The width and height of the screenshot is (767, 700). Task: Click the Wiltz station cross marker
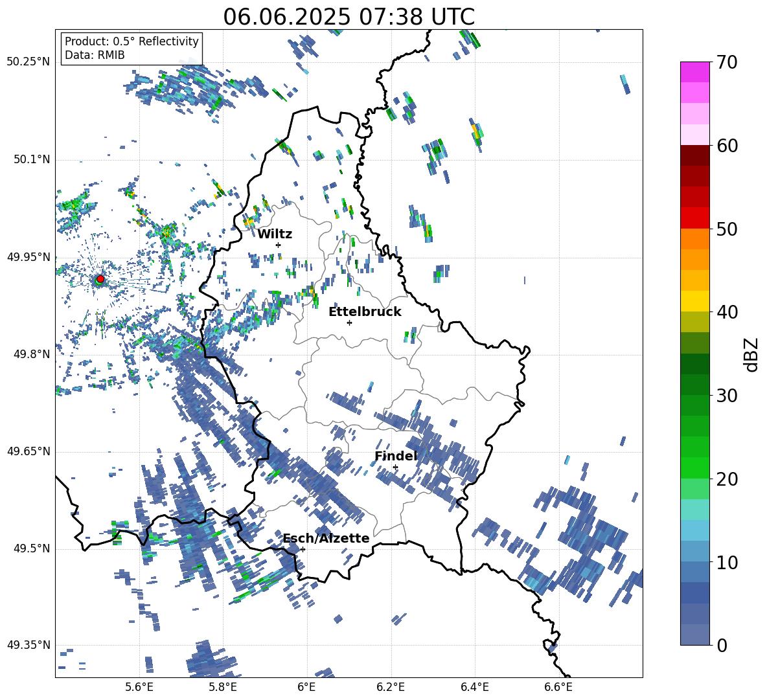click(279, 245)
